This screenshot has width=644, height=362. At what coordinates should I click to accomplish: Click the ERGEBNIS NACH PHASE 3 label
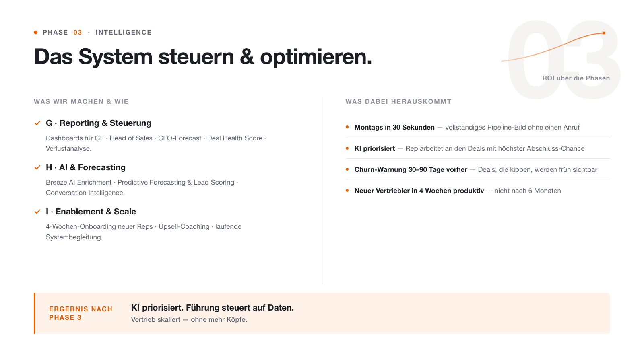tap(80, 313)
